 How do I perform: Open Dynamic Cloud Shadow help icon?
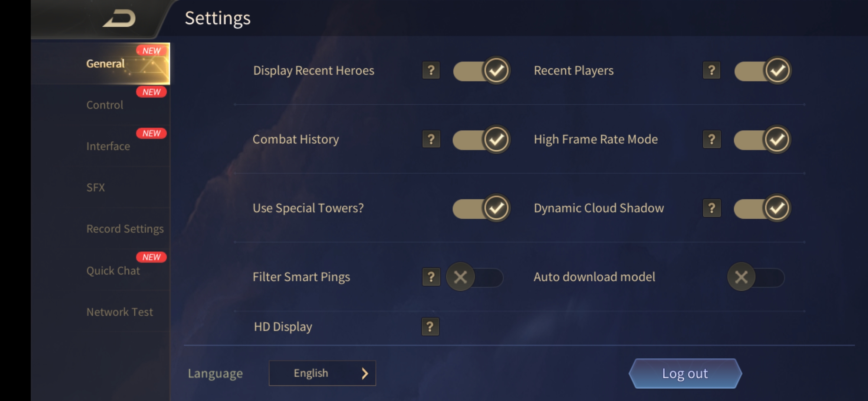click(x=711, y=208)
